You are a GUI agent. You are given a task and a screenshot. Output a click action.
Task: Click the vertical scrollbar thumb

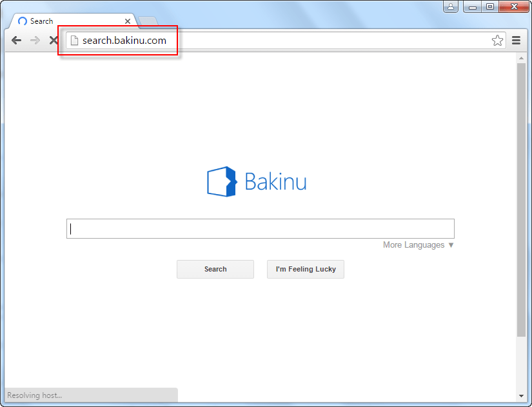coord(521,200)
